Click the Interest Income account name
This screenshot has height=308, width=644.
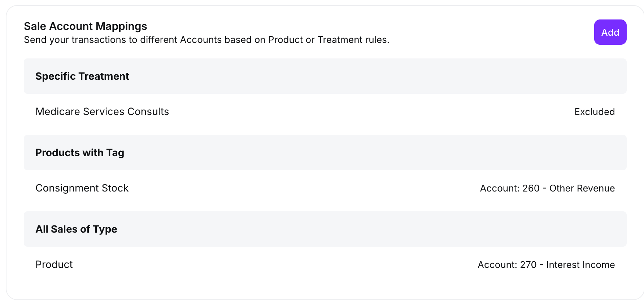(580, 265)
